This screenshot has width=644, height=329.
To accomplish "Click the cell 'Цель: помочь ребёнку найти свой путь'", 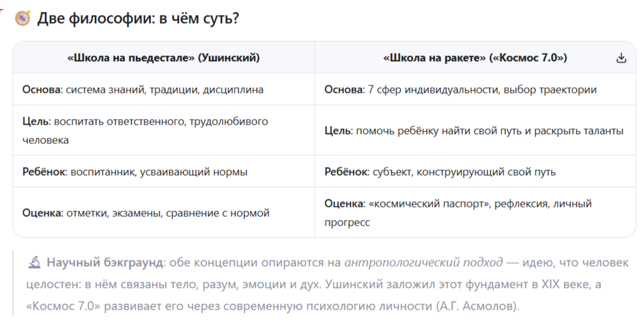I will point(475,130).
